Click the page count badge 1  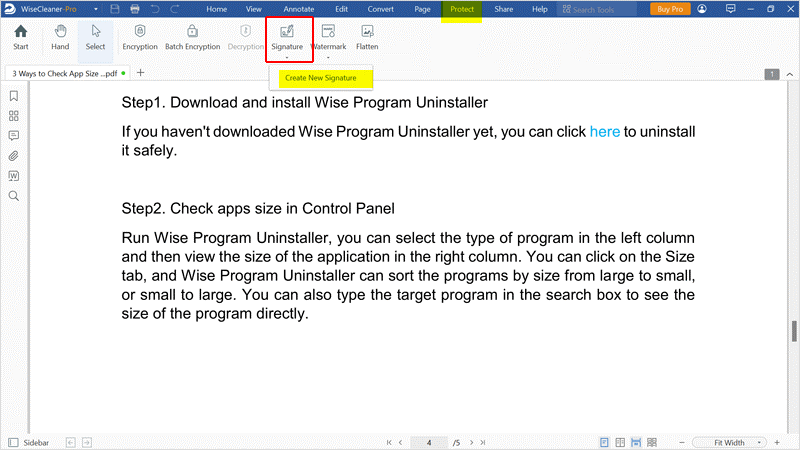[x=772, y=74]
